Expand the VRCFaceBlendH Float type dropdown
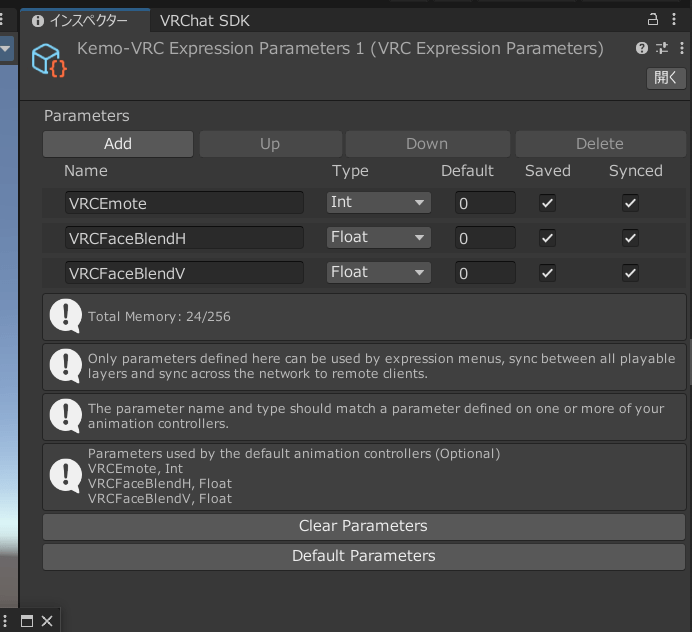Image resolution: width=692 pixels, height=632 pixels. (x=379, y=237)
